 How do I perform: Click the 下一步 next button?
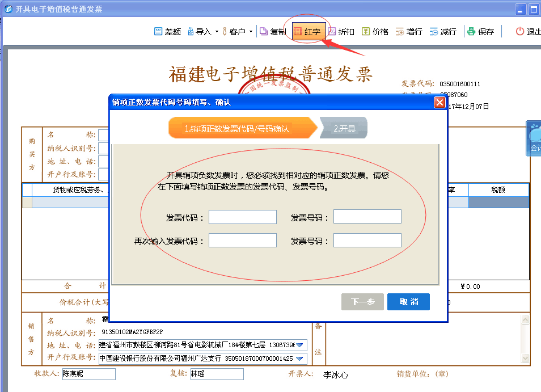click(362, 302)
